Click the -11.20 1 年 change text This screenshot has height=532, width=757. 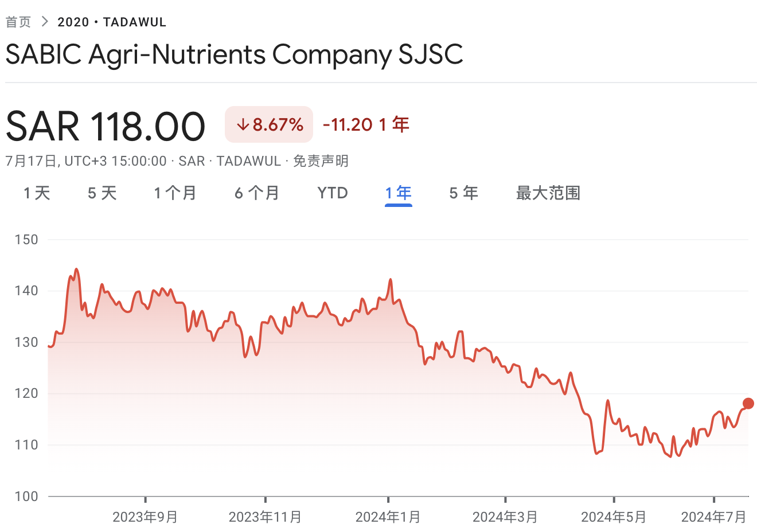tap(366, 124)
